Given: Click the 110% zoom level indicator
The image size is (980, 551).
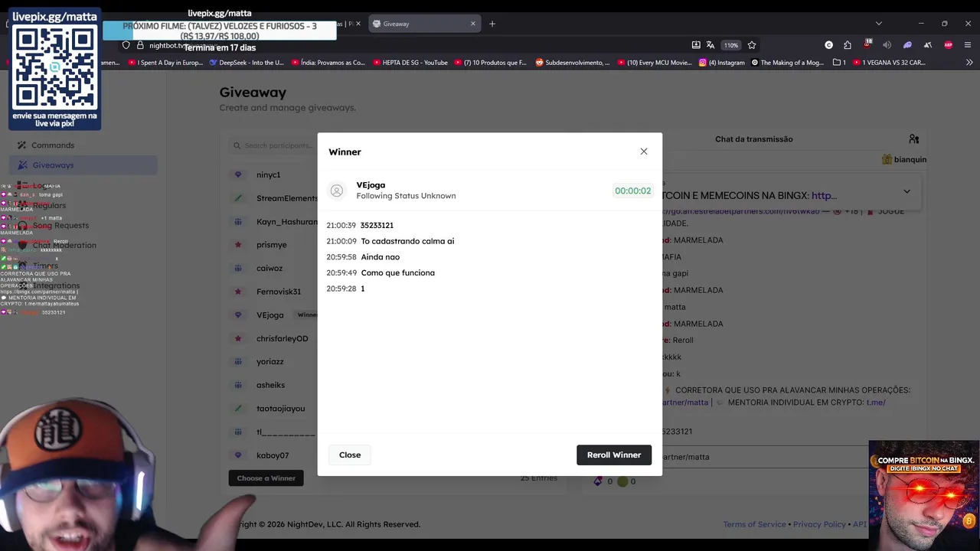Looking at the screenshot, I should click(x=731, y=45).
